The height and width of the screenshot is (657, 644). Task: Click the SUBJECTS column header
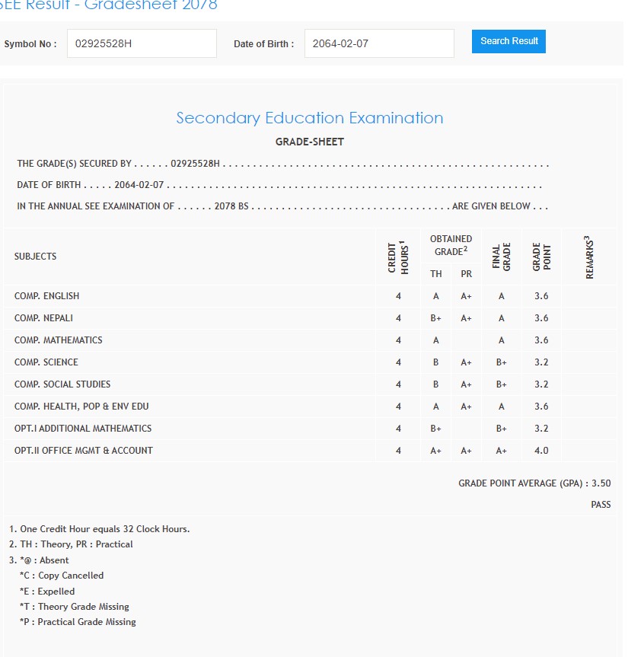[x=35, y=257]
